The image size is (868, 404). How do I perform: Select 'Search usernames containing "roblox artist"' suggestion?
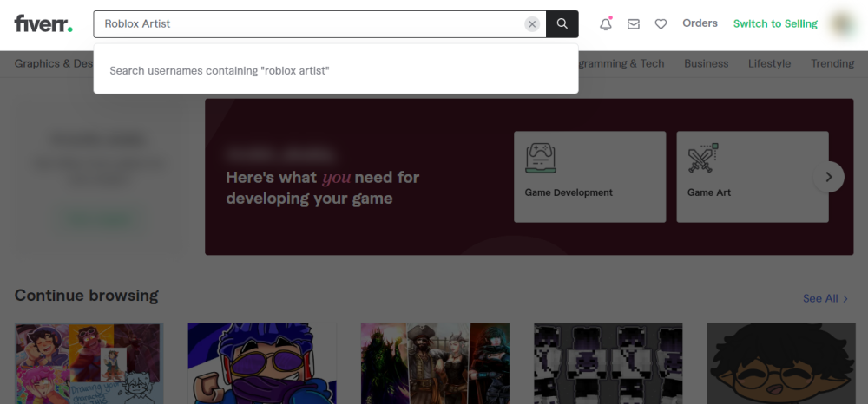tap(336, 71)
